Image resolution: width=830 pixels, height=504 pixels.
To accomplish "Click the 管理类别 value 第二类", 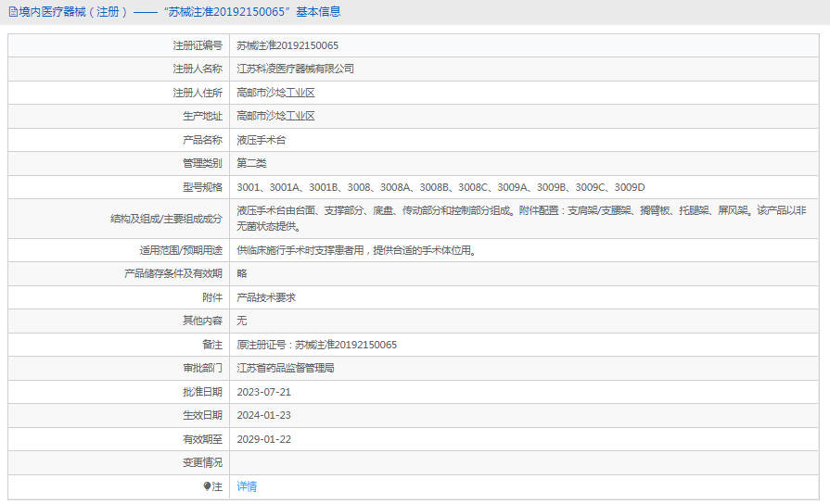I will pyautogui.click(x=251, y=163).
